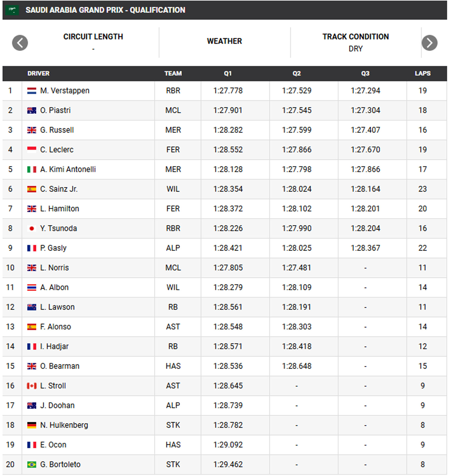Screen dimensions: 449x476
Task: Click the Saudi Arabia flag icon in header
Action: [12, 10]
